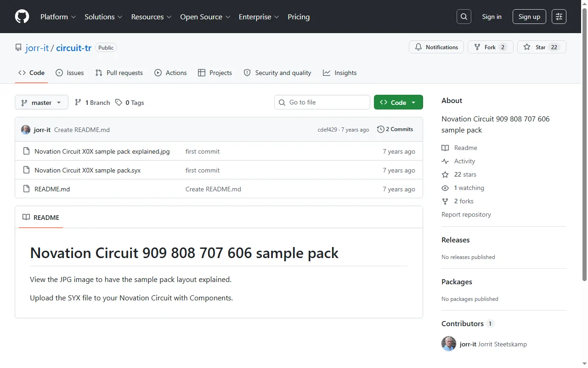Open the Activity link in About
Image resolution: width=588 pixels, height=368 pixels.
[x=458, y=161]
